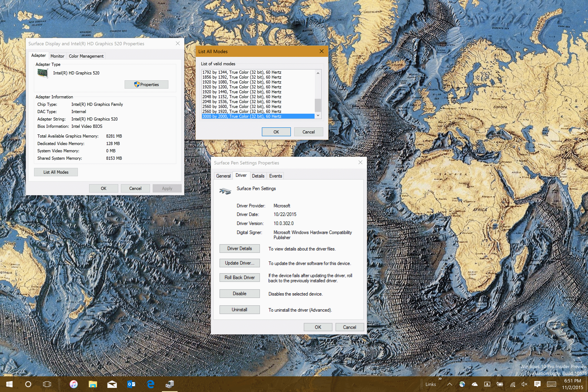This screenshot has height=392, width=588.
Task: Show hidden tray icons chevron
Action: (x=449, y=384)
